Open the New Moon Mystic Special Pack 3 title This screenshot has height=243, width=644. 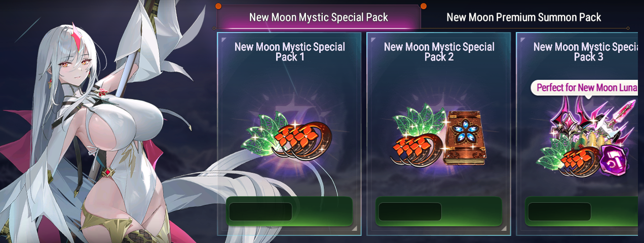coord(586,52)
